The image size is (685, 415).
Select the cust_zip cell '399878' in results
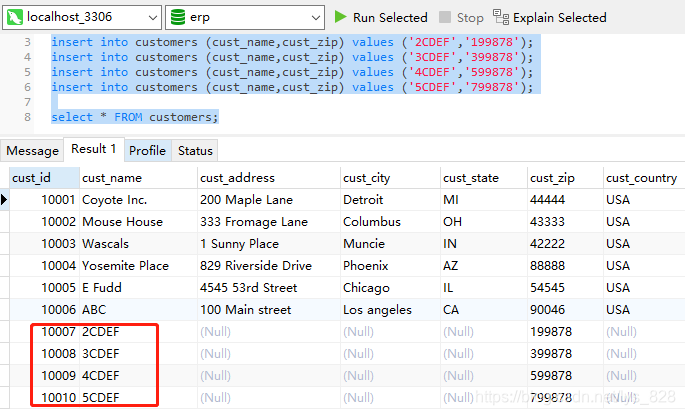(x=565, y=353)
